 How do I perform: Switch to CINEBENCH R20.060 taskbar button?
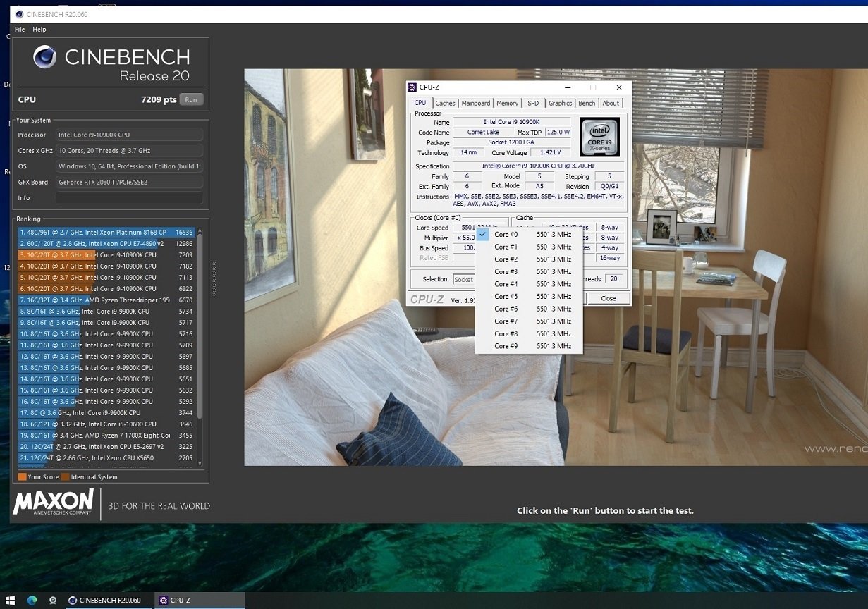[109, 601]
